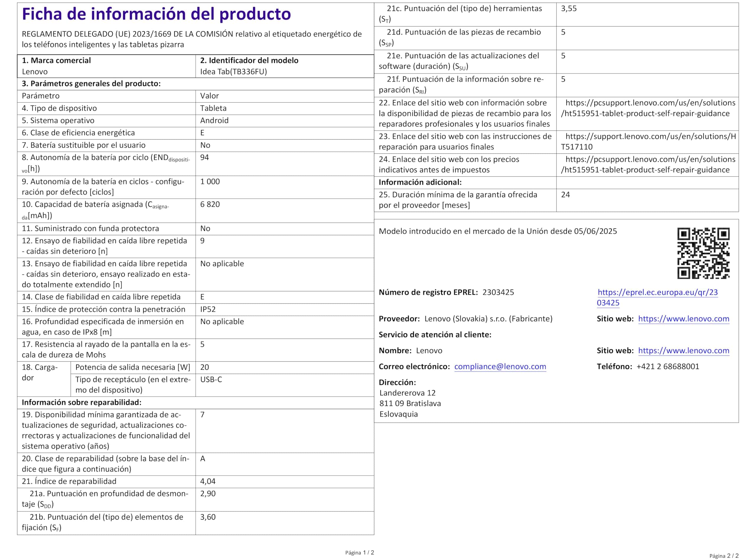Screen dimensions: 756x560
Task: Select the Página 1 / 2 footer label
Action: click(359, 552)
